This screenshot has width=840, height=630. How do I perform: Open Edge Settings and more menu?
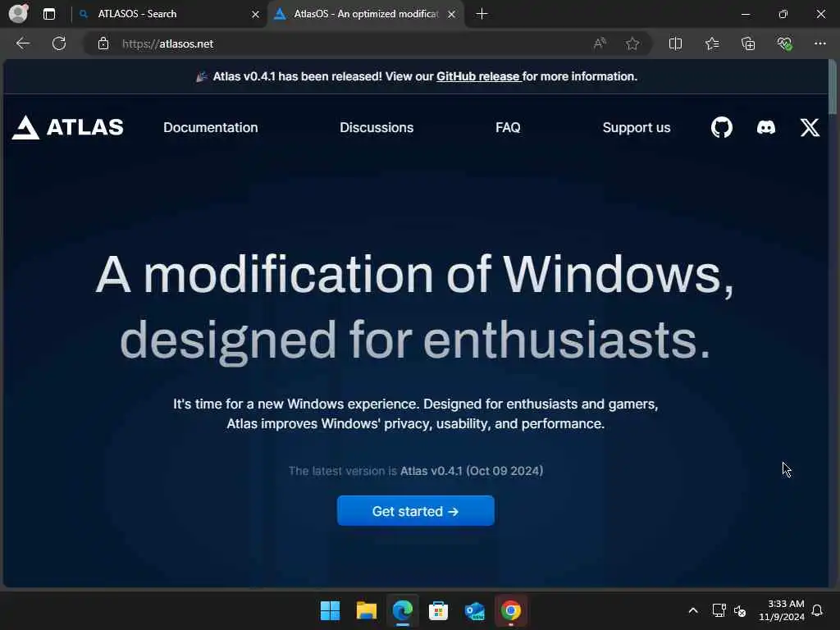pos(819,43)
